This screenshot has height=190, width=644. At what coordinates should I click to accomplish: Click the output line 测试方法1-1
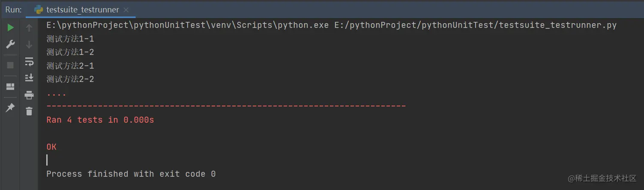pyautogui.click(x=70, y=39)
